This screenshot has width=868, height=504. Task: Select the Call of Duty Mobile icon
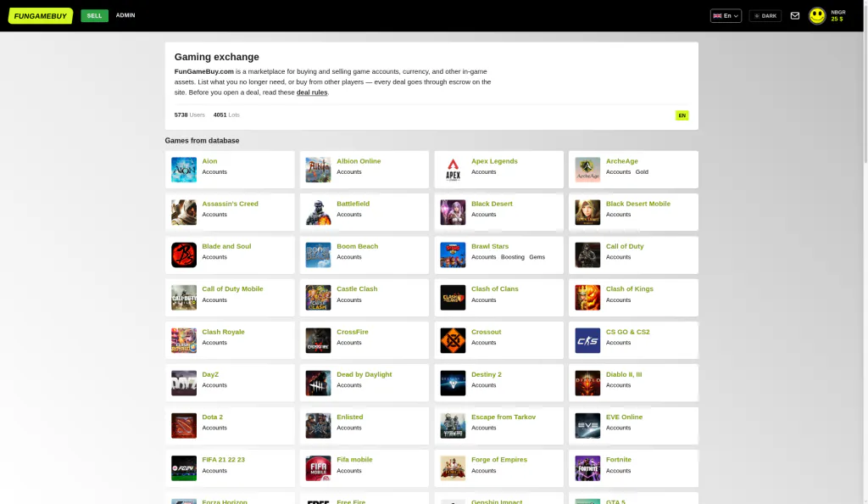pyautogui.click(x=184, y=298)
